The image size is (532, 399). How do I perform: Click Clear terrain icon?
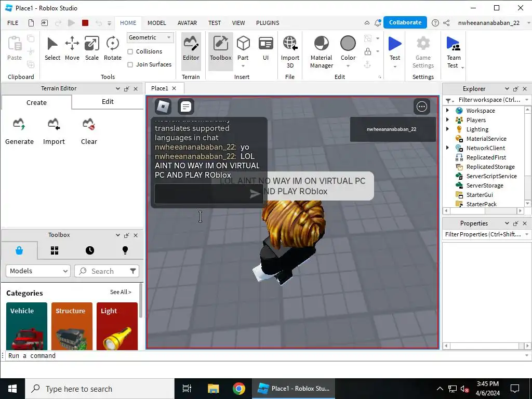88,124
